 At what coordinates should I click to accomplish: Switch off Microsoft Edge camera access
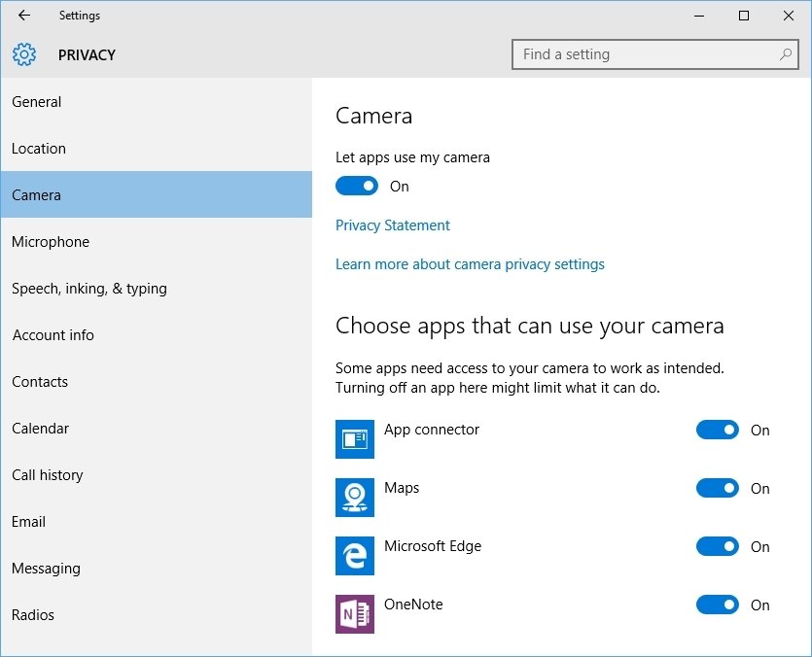point(718,546)
